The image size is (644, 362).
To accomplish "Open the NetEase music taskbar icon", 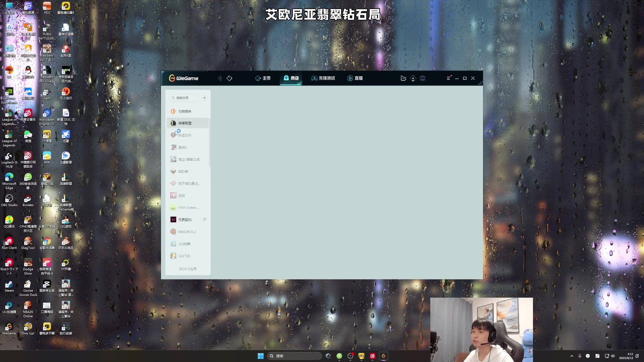I will point(372,356).
